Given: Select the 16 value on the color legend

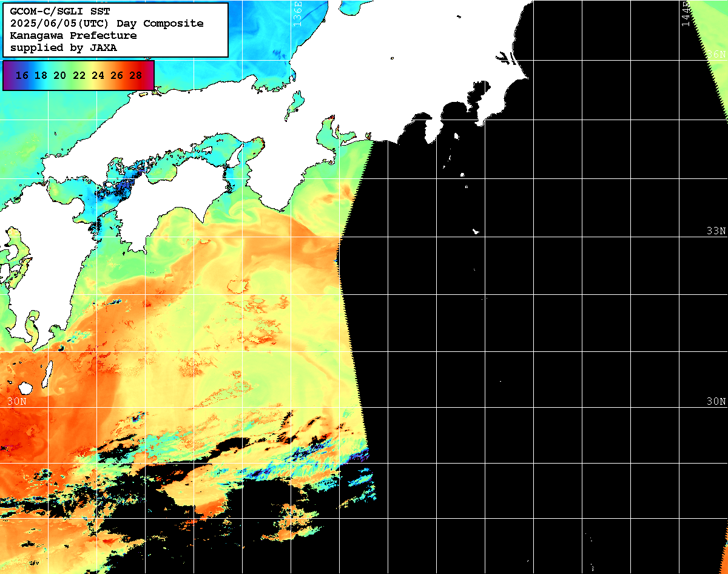Looking at the screenshot, I should pyautogui.click(x=22, y=76).
